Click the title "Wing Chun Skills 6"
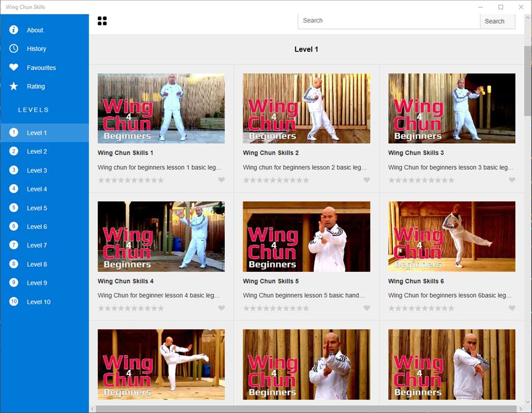This screenshot has width=532, height=413. [416, 281]
